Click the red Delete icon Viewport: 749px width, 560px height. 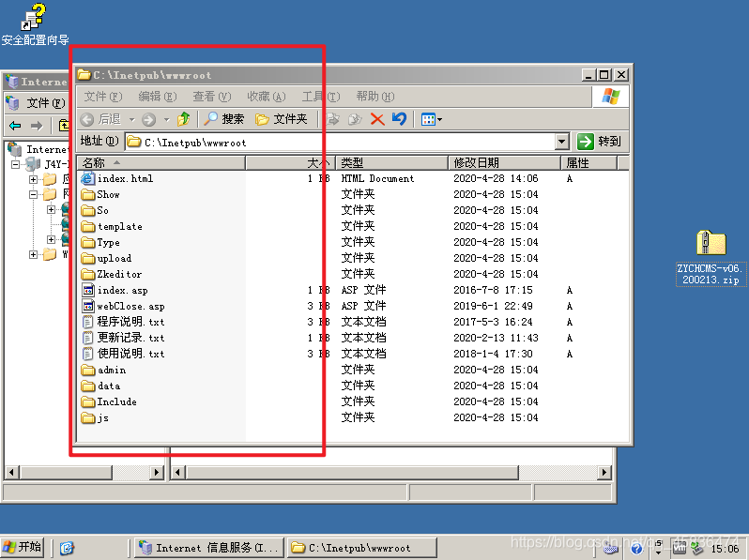click(x=377, y=119)
